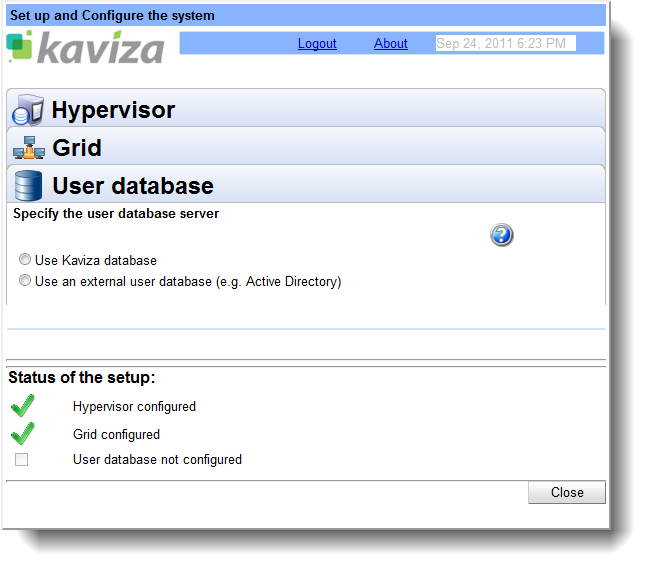Viewport: 651px width, 570px height.
Task: Click the Hypervisor configured status text
Action: pyautogui.click(x=134, y=407)
